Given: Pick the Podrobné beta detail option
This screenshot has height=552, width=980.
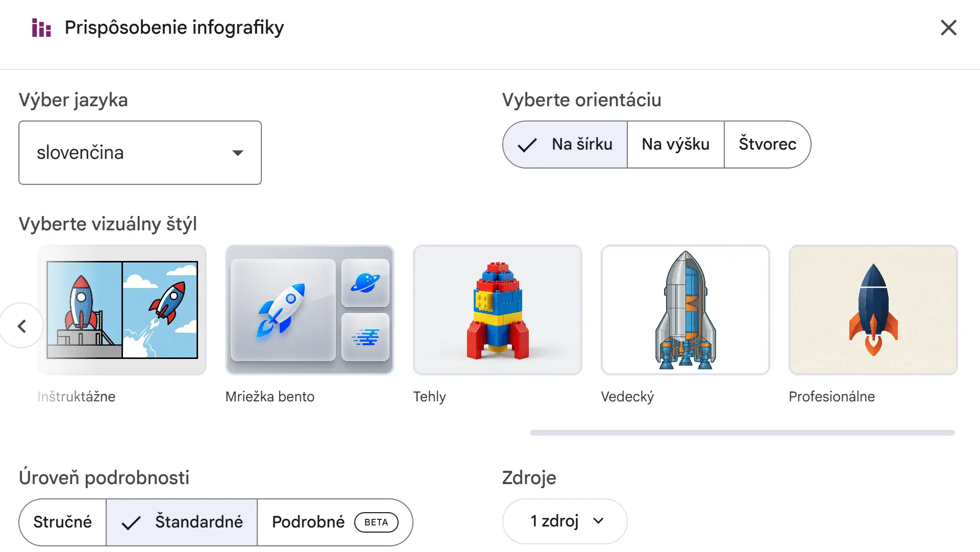Looking at the screenshot, I should click(335, 522).
